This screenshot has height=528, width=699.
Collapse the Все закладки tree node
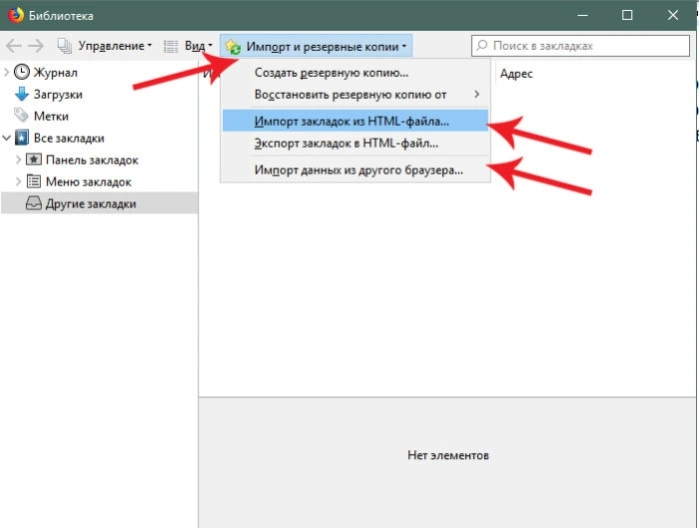6,138
